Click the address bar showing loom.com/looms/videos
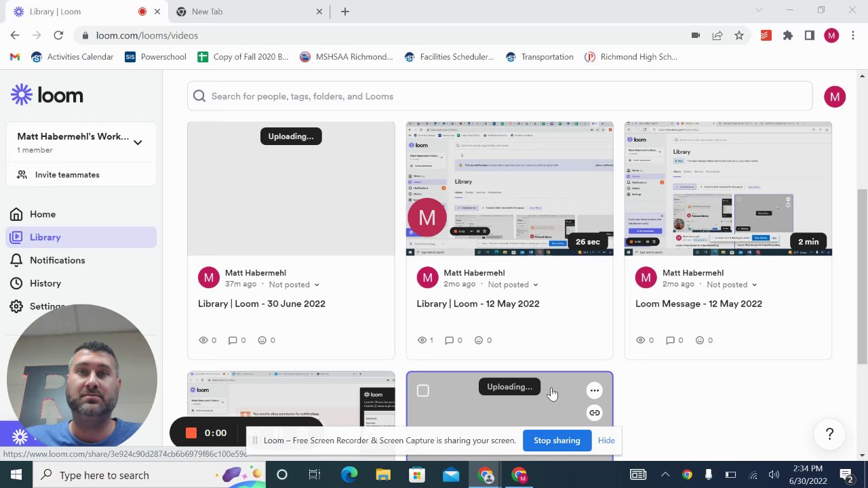 (x=380, y=35)
